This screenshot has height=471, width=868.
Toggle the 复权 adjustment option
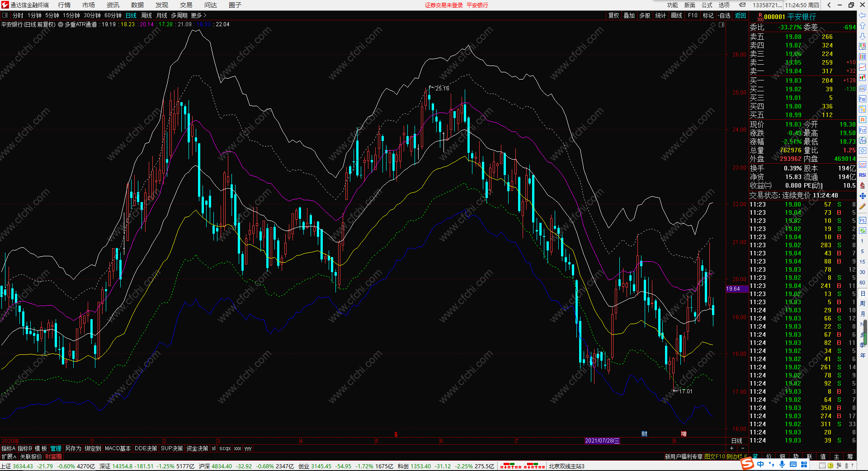pos(613,15)
